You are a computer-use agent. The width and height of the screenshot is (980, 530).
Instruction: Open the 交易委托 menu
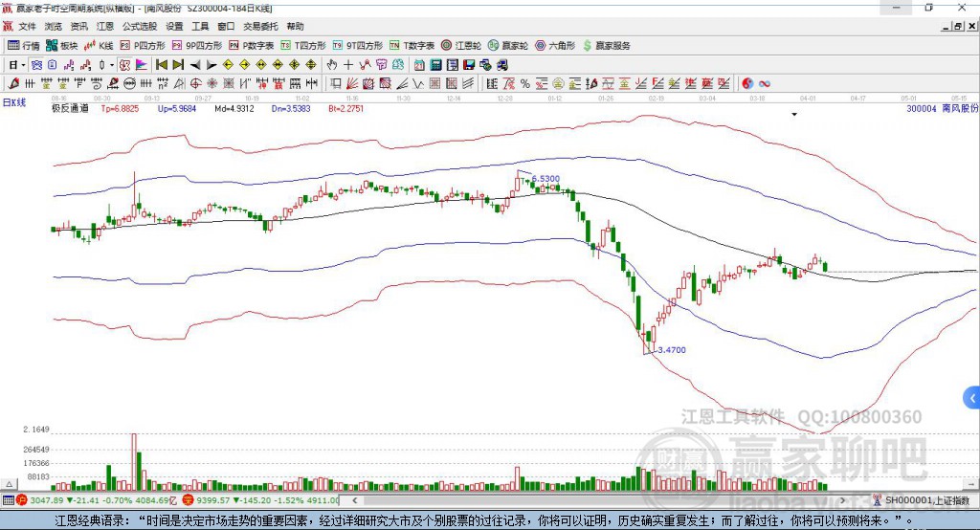tap(260, 26)
